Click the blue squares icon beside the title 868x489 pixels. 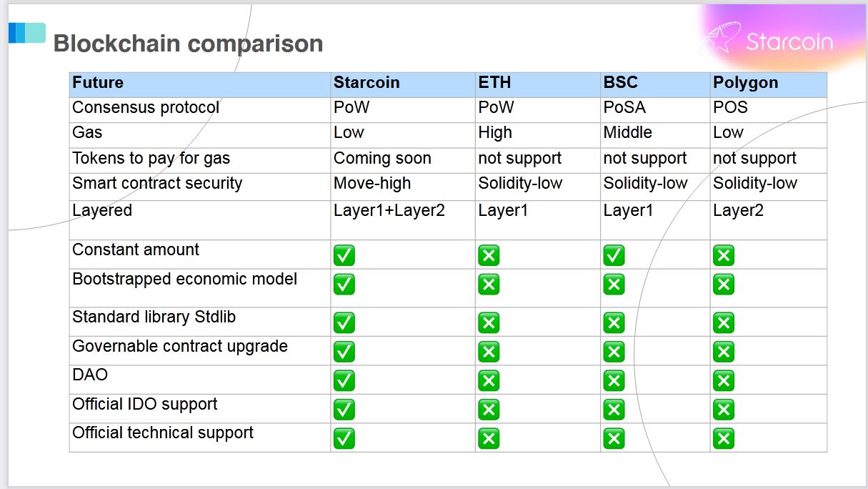27,33
